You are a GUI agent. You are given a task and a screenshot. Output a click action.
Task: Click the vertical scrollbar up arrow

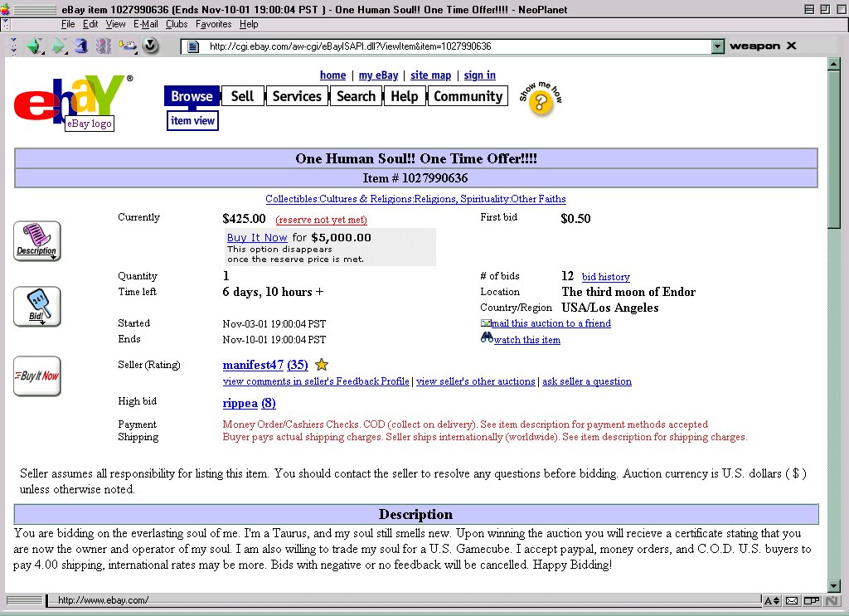point(834,65)
